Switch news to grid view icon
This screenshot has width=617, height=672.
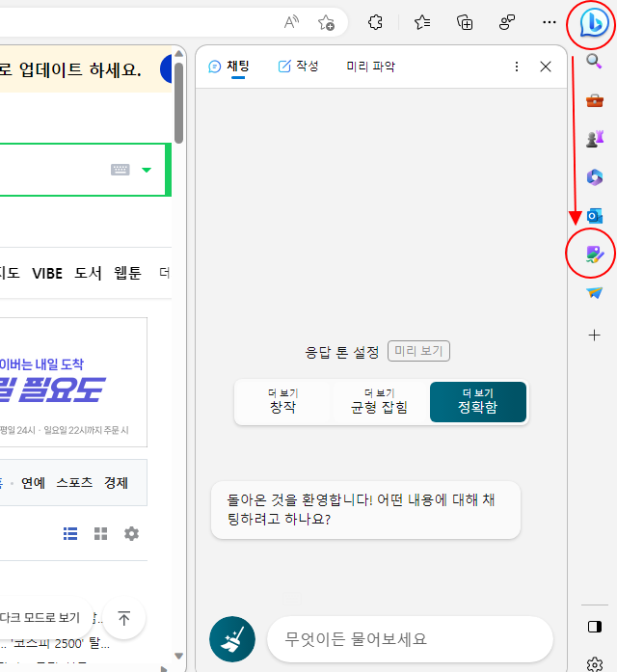click(x=100, y=533)
